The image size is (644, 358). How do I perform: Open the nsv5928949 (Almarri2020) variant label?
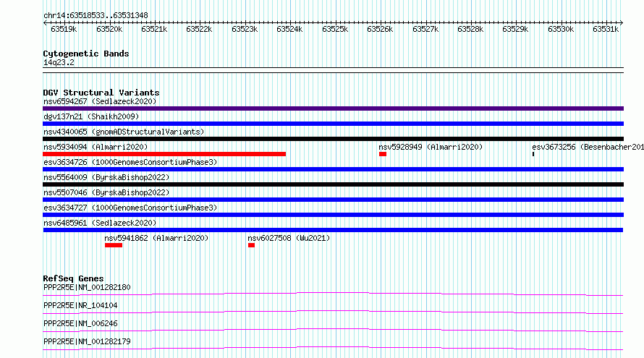coord(431,147)
